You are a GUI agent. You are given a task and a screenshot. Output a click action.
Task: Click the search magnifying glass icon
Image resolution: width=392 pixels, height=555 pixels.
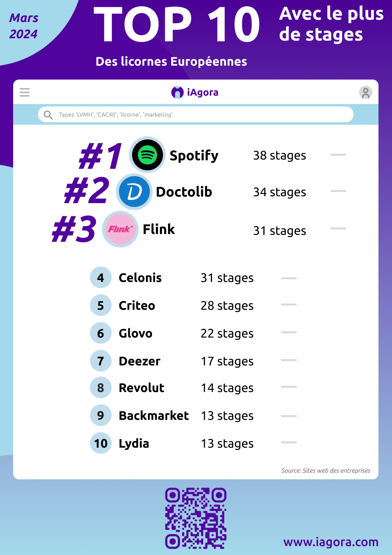[x=48, y=115]
